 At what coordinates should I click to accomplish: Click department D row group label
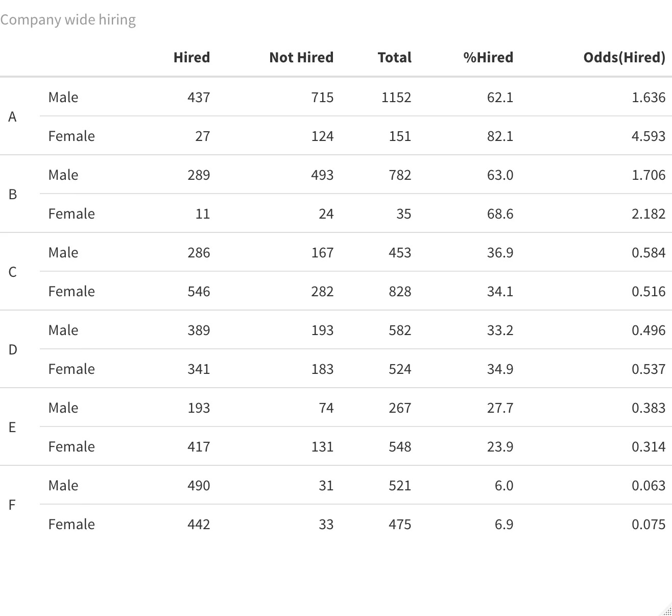[x=13, y=350]
